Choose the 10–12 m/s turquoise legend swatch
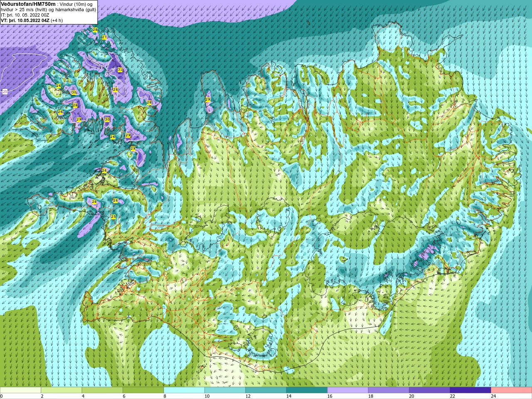 [x=225, y=390]
